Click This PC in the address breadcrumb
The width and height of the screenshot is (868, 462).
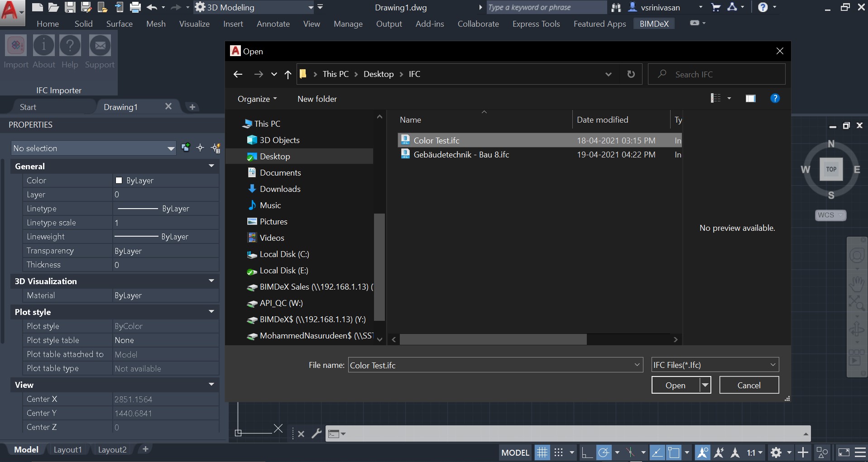point(336,74)
